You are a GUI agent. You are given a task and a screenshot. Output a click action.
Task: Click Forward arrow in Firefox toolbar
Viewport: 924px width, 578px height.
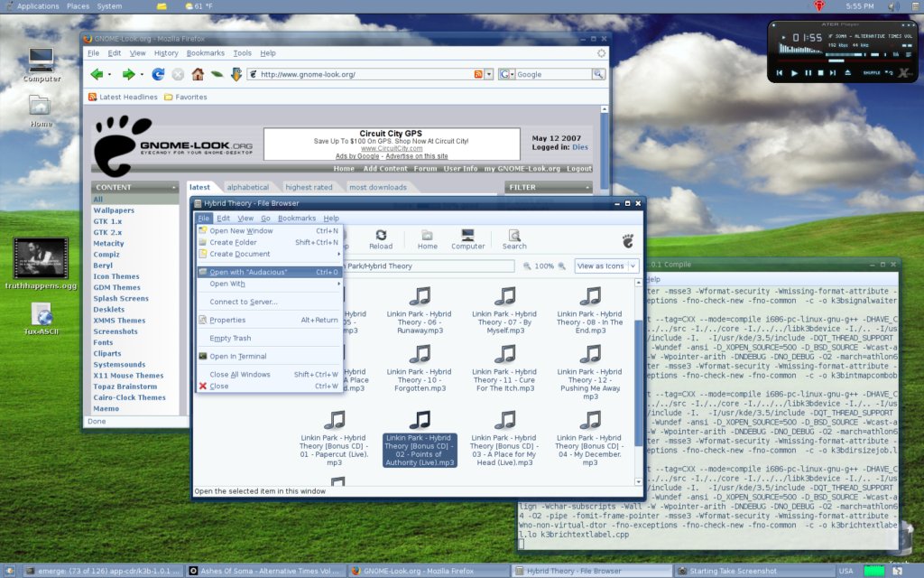(x=128, y=74)
